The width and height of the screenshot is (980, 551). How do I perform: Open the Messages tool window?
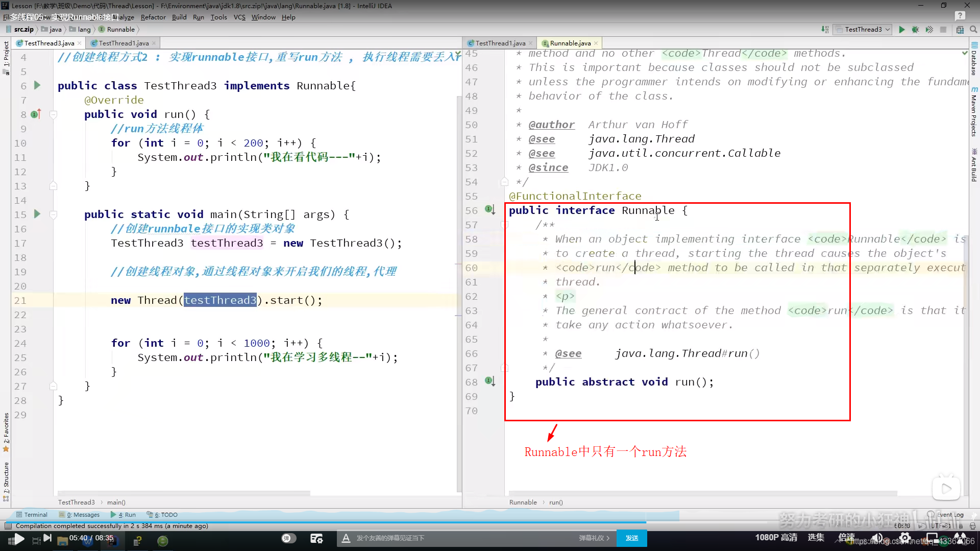[x=80, y=515]
